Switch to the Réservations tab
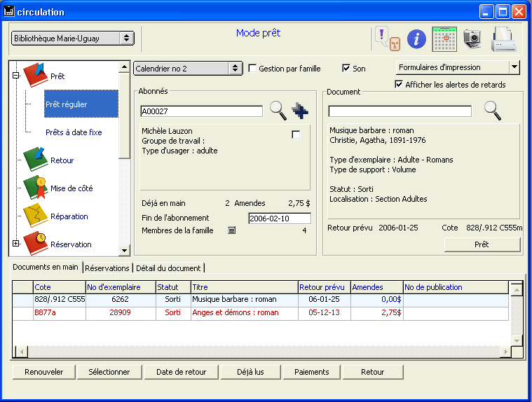 tap(107, 268)
